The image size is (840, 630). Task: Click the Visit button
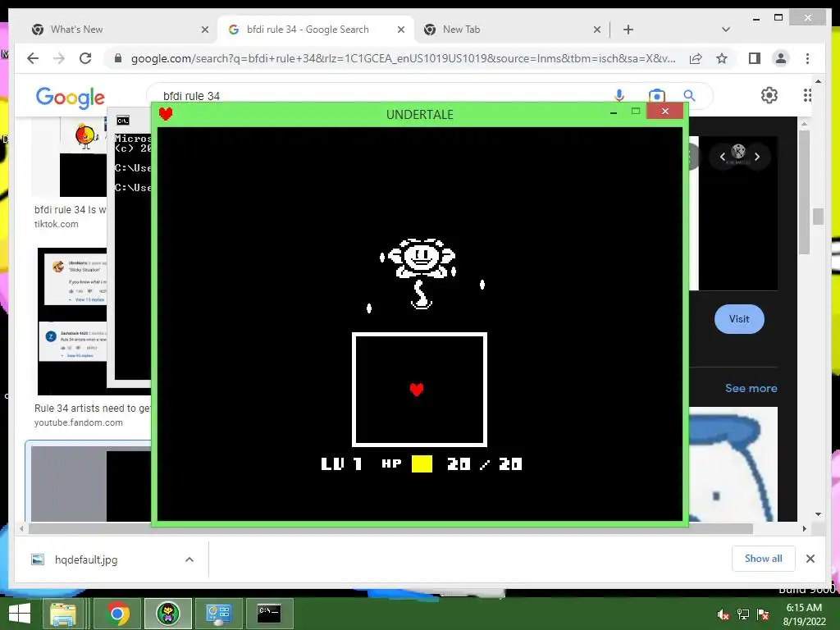[x=739, y=319]
